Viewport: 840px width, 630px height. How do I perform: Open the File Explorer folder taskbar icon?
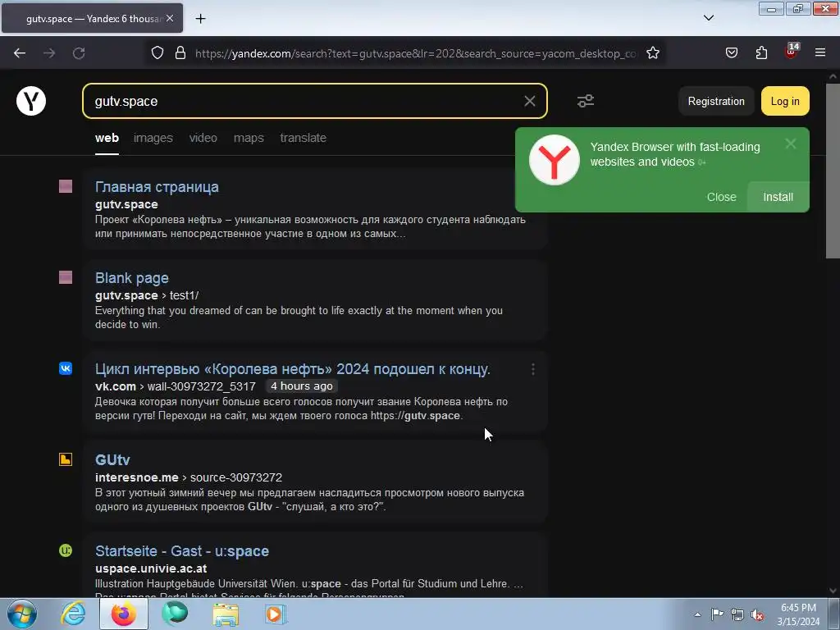tap(226, 614)
